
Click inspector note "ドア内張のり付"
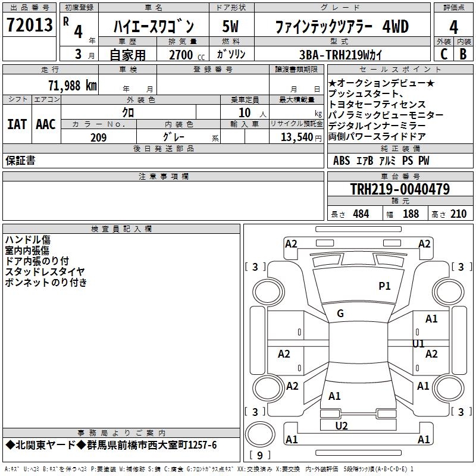[37, 261]
